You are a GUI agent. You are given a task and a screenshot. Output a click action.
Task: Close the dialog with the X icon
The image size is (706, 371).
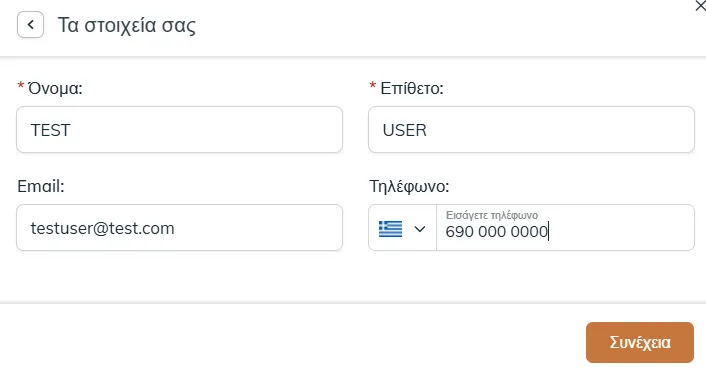701,6
